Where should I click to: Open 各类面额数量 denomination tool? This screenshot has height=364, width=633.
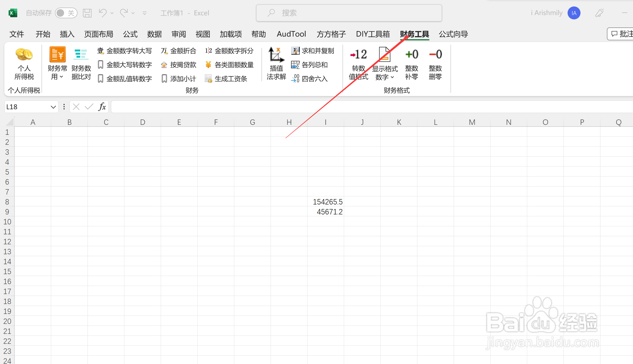(229, 65)
